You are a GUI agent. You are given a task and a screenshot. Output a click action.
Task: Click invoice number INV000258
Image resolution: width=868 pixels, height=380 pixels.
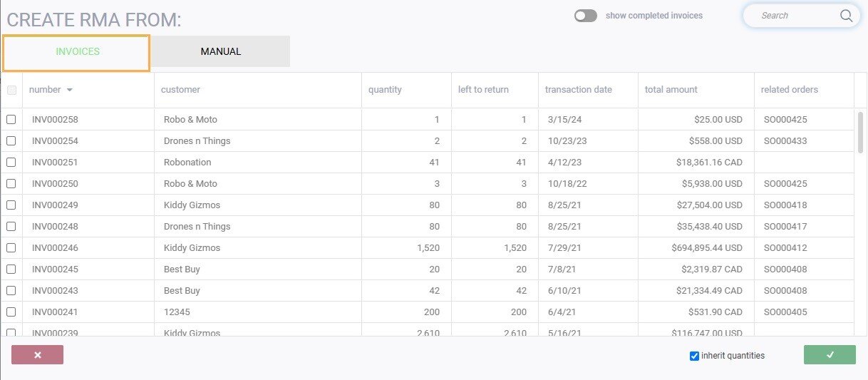tap(55, 120)
